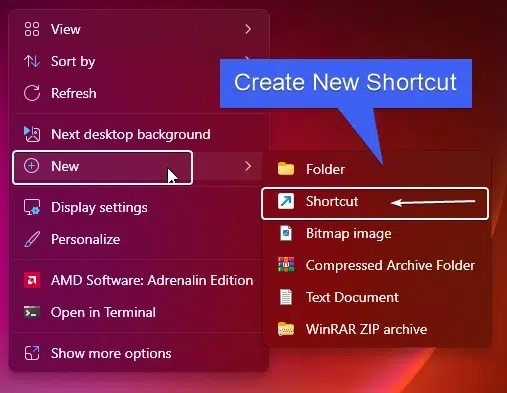The height and width of the screenshot is (393, 507).
Task: Create a new Folder
Action: 376,169
